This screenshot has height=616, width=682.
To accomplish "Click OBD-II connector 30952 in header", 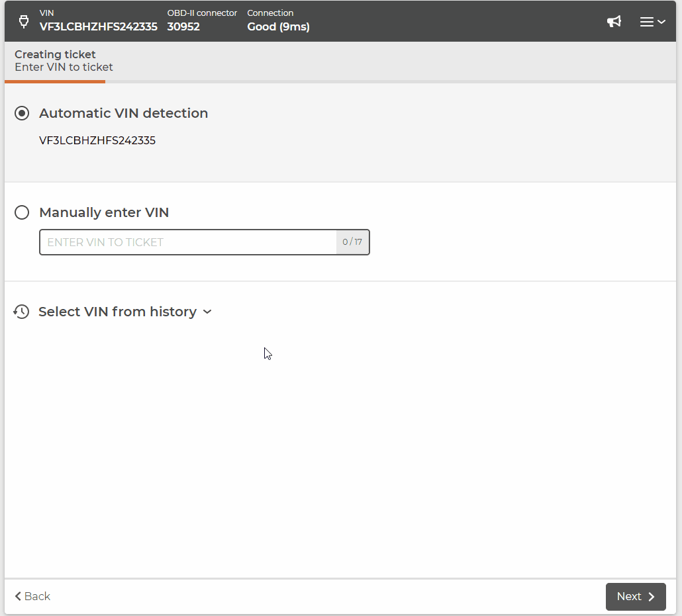I will pyautogui.click(x=183, y=26).
